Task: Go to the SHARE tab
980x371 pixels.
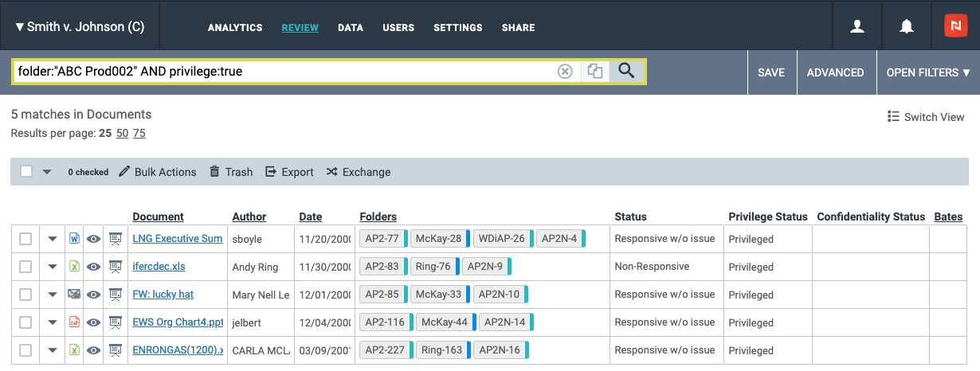Action: (x=518, y=27)
